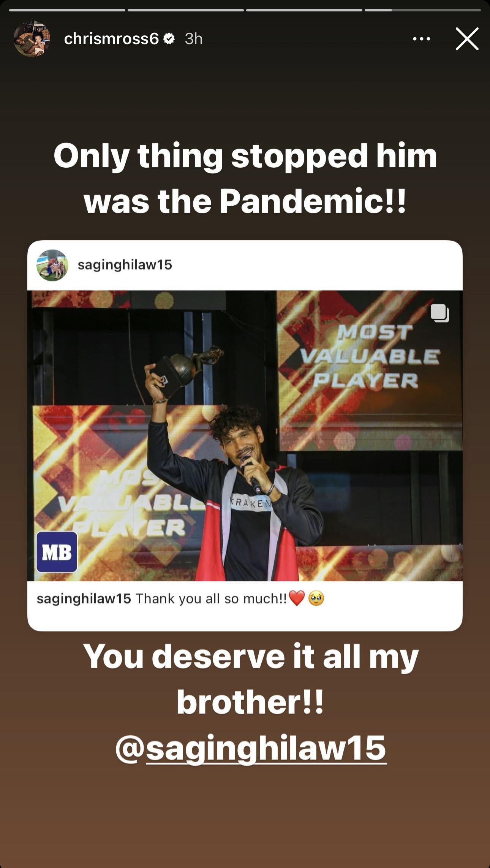Jump to the second story progress segment
This screenshot has width=490, height=868.
pos(186,10)
